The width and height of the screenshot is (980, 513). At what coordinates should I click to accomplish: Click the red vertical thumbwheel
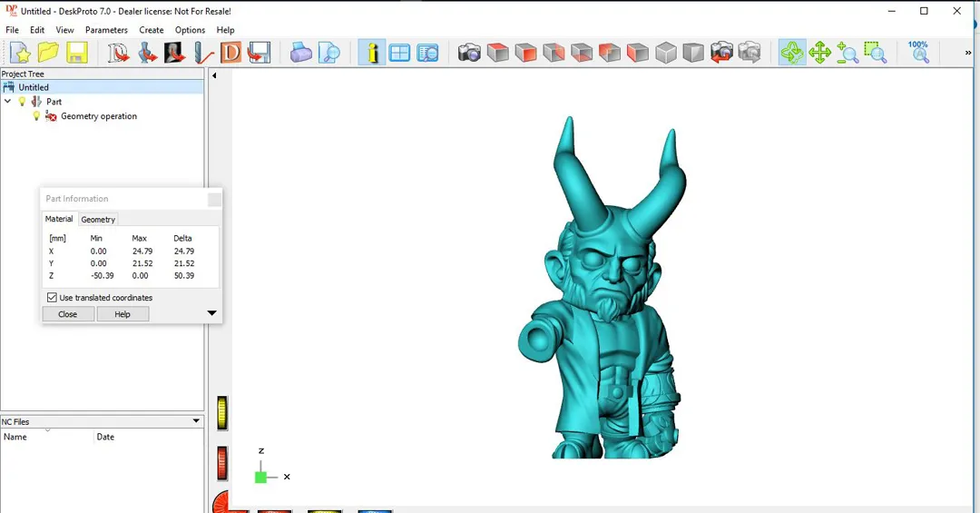click(222, 464)
